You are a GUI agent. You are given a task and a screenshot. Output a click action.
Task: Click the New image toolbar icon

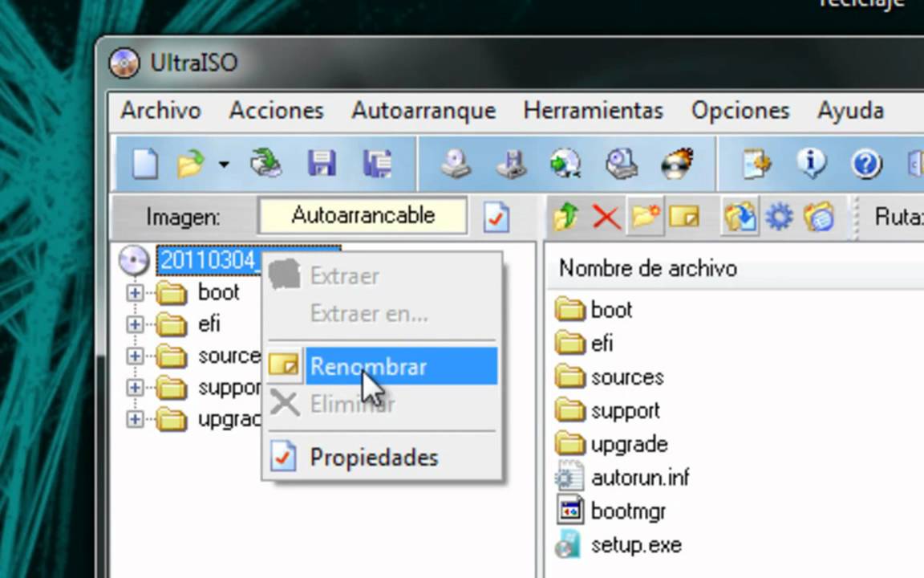145,164
